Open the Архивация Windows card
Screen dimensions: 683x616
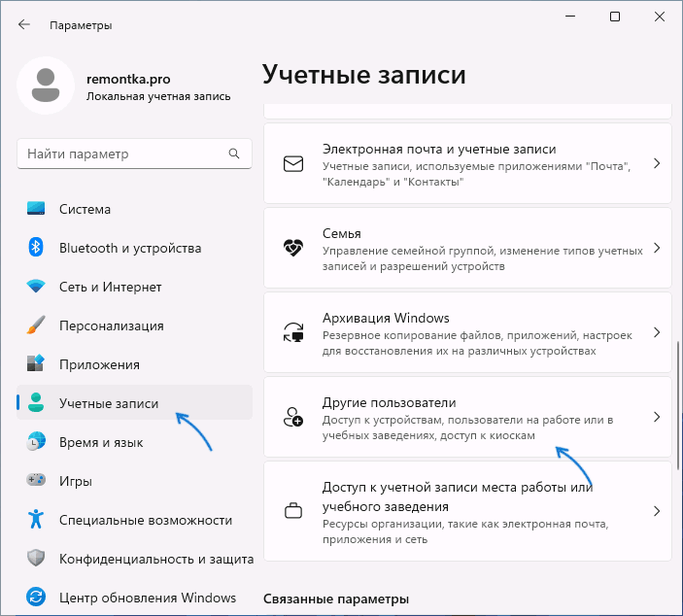[467, 332]
